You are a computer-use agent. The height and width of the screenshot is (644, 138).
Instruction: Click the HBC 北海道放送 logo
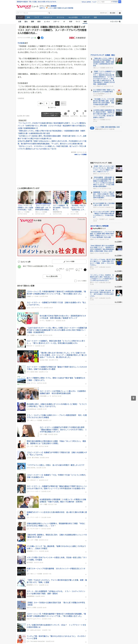pyautogui.click(x=77, y=38)
